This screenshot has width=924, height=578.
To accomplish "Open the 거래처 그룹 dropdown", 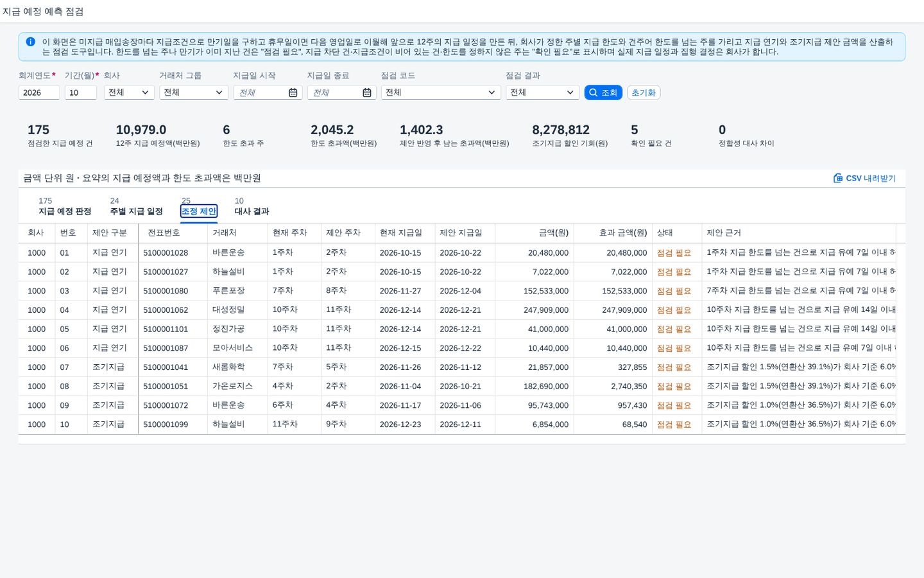I will (x=194, y=92).
